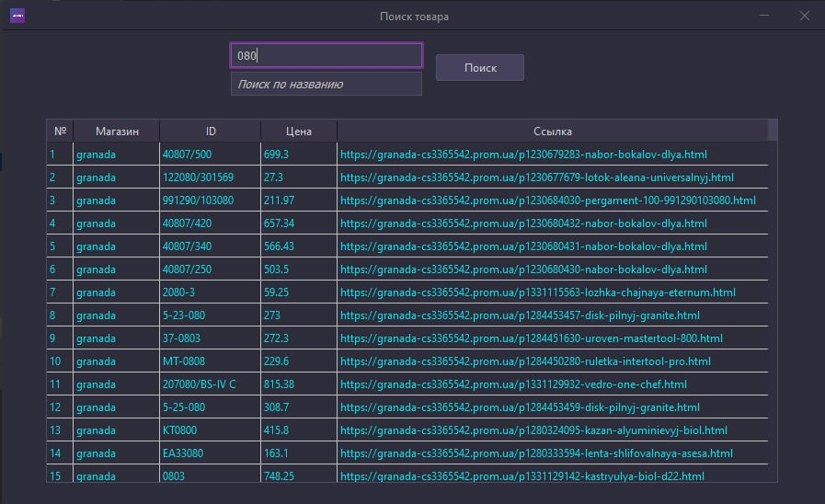Focus the search field containing 080

point(327,55)
